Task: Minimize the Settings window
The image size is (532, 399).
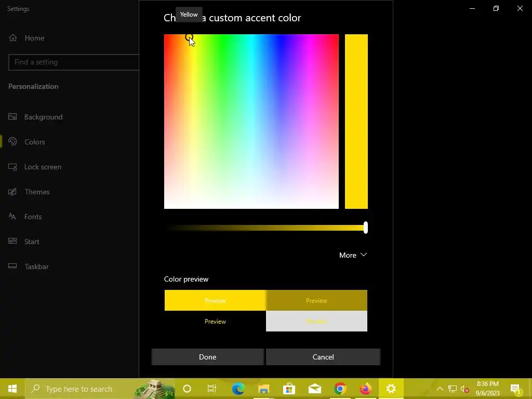Action: (472, 8)
